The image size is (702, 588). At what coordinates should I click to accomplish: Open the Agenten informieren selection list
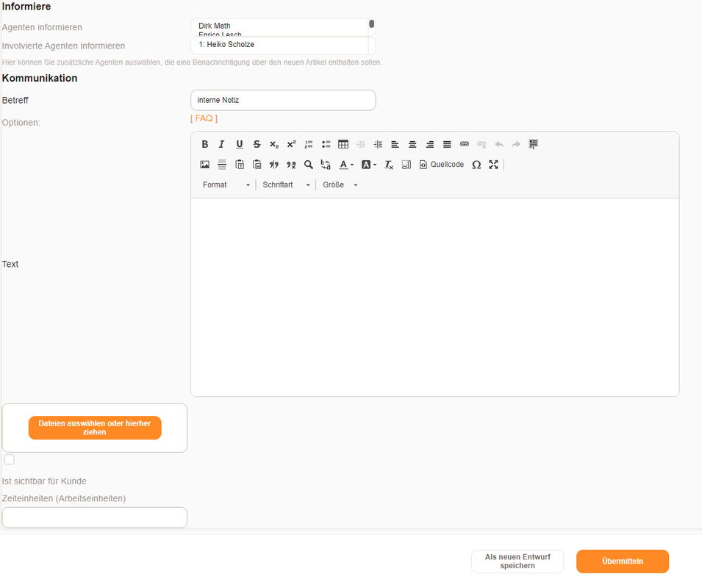pyautogui.click(x=283, y=27)
